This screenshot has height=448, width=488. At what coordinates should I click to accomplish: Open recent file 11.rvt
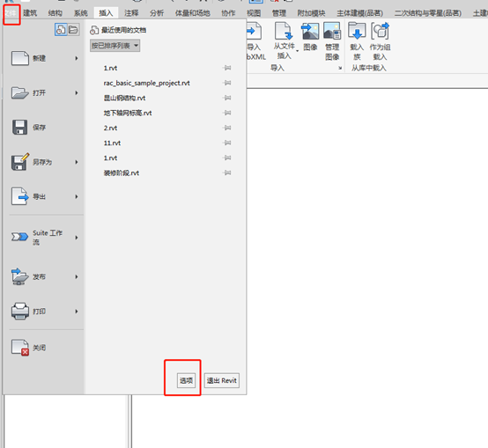[112, 143]
